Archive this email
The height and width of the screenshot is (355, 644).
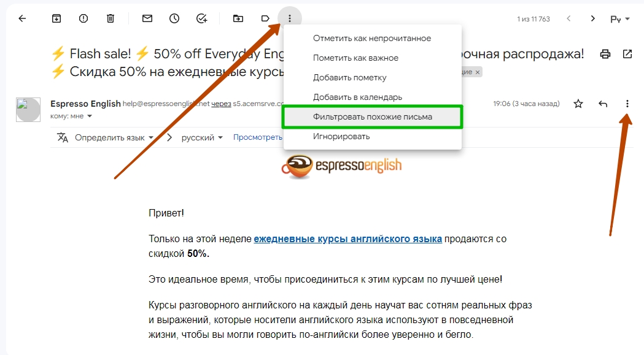(56, 18)
